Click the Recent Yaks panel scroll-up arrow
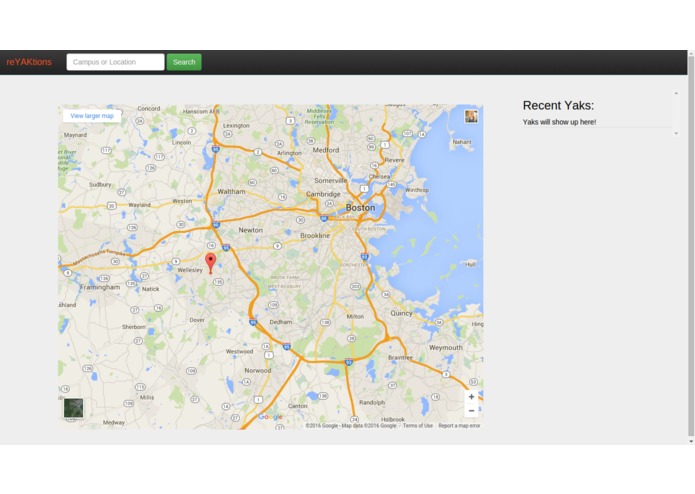 coord(676,93)
